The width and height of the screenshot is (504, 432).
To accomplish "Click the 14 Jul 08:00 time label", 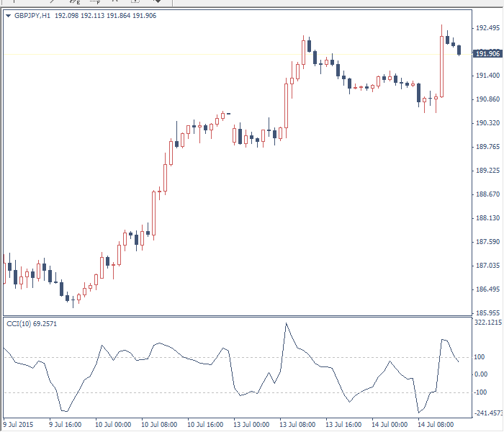I will [x=436, y=424].
